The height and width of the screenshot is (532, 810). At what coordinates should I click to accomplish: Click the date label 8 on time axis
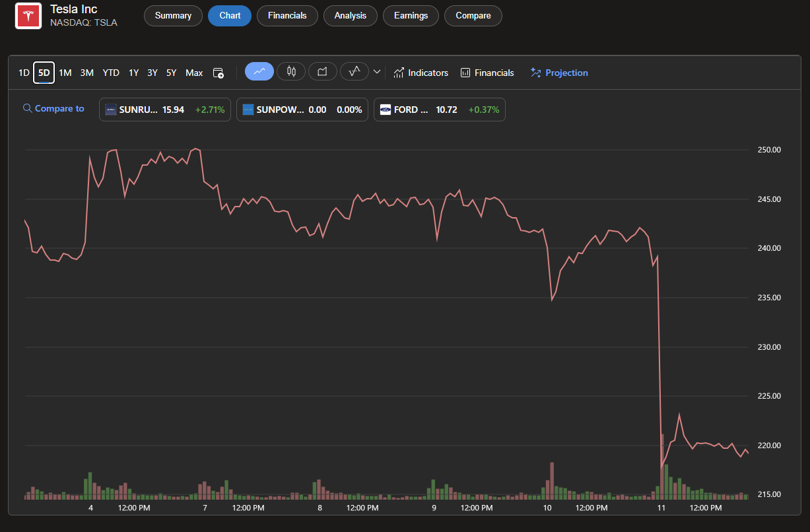pyautogui.click(x=320, y=508)
